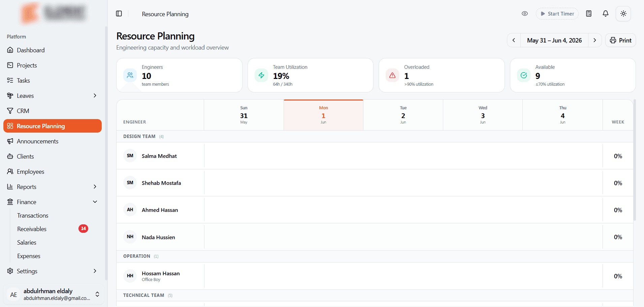Click the Engineers card people icon
The image size is (644, 307).
click(x=130, y=75)
